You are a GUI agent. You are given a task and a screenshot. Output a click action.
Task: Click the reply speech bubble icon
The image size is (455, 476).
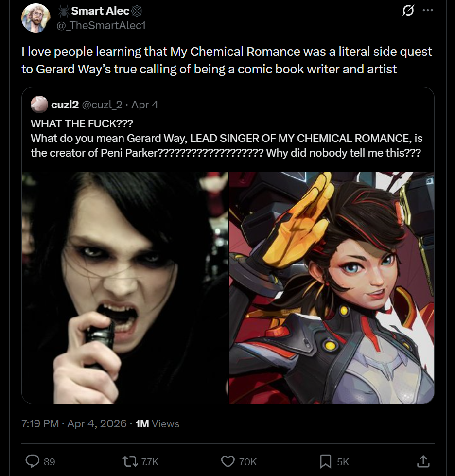point(32,461)
